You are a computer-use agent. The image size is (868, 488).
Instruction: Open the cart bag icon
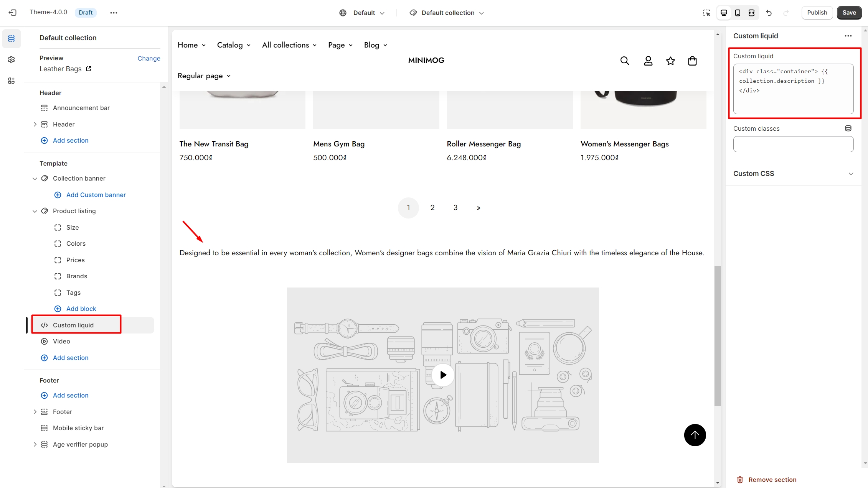pyautogui.click(x=692, y=61)
